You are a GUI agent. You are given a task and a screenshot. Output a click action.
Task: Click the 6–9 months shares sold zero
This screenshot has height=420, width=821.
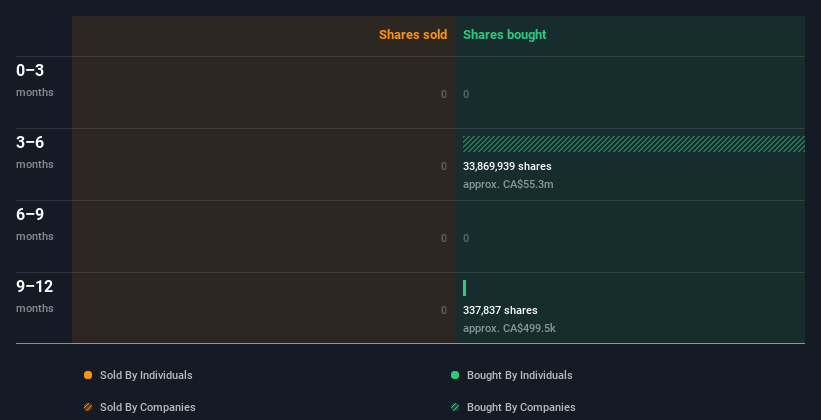tap(444, 238)
